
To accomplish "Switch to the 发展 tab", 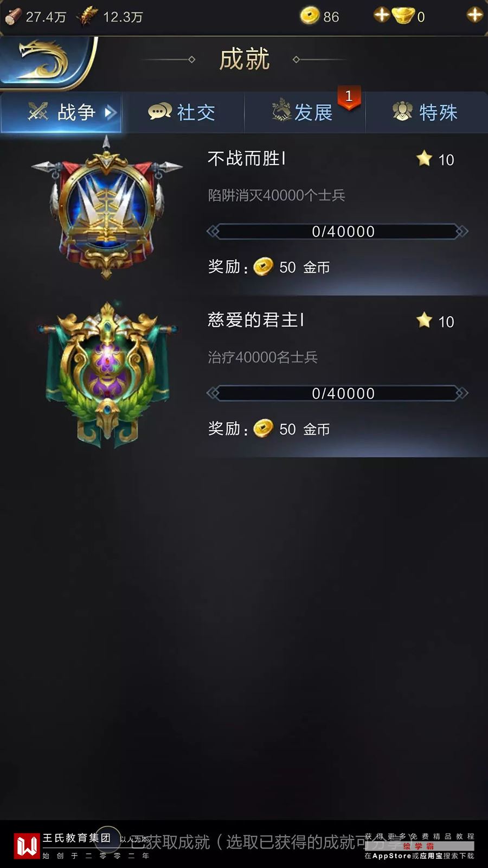I will click(305, 112).
